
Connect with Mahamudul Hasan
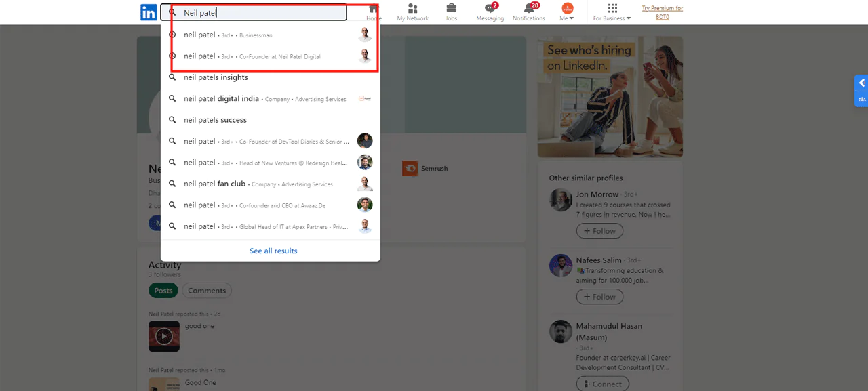602,384
